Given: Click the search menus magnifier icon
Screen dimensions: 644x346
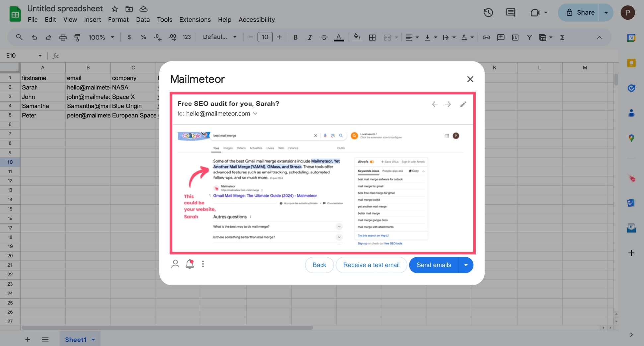Looking at the screenshot, I should coord(19,37).
